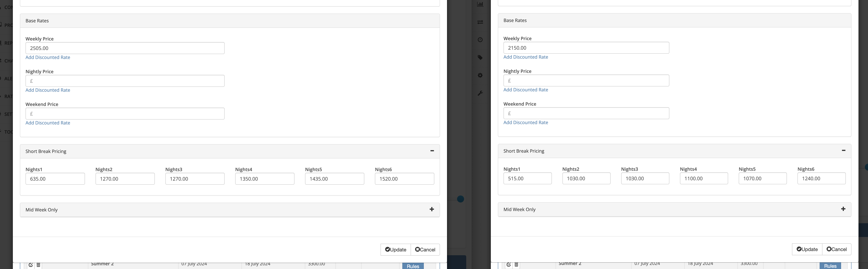This screenshot has width=868, height=269.
Task: Collapse Short Break Pricing in right dialog
Action: pos(843,150)
